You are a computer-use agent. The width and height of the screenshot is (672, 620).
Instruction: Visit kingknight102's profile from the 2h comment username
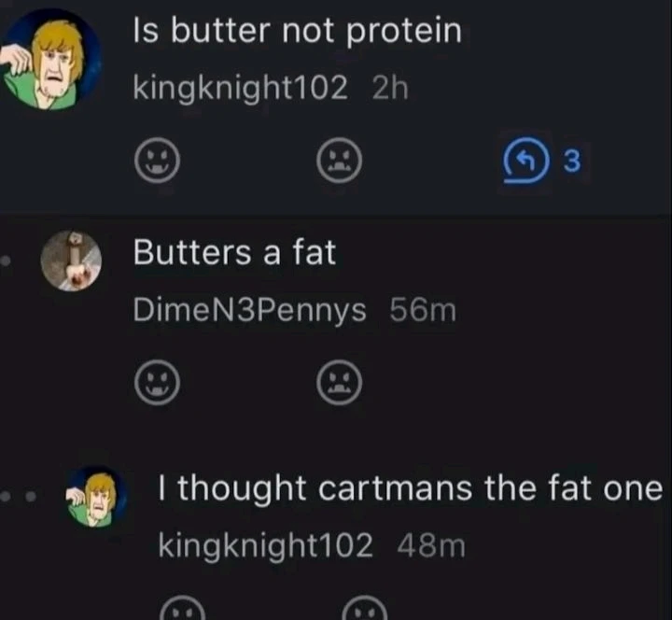[x=241, y=89]
